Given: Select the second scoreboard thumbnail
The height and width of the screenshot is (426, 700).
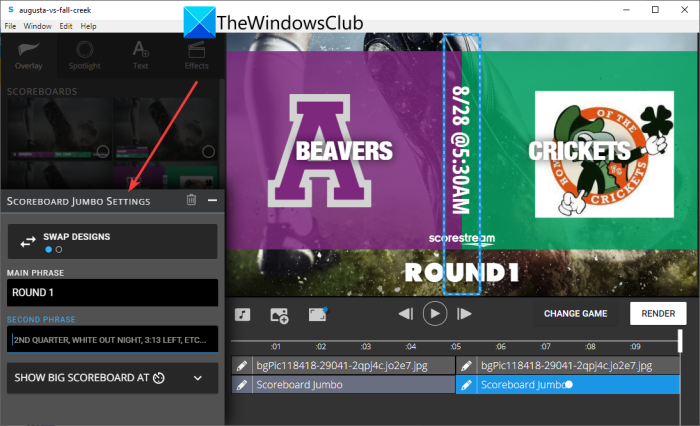Looking at the screenshot, I should 165,129.
